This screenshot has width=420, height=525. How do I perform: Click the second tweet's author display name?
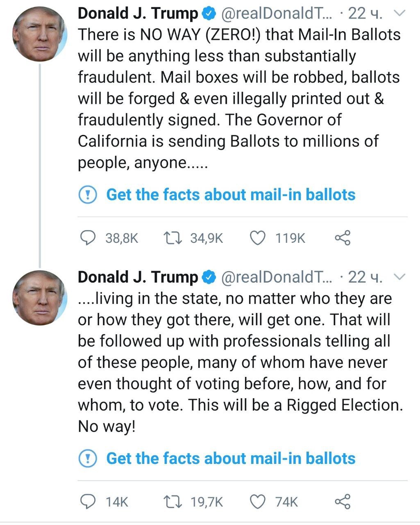tap(138, 277)
